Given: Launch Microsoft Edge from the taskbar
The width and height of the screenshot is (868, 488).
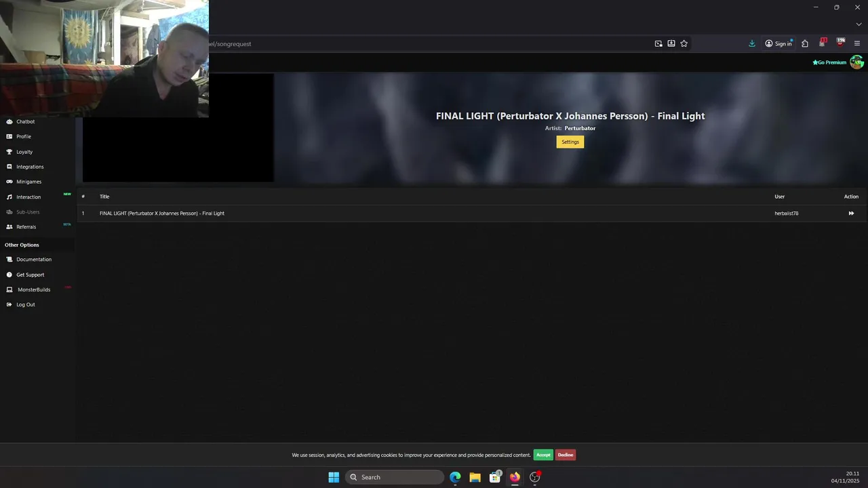Looking at the screenshot, I should point(455,477).
